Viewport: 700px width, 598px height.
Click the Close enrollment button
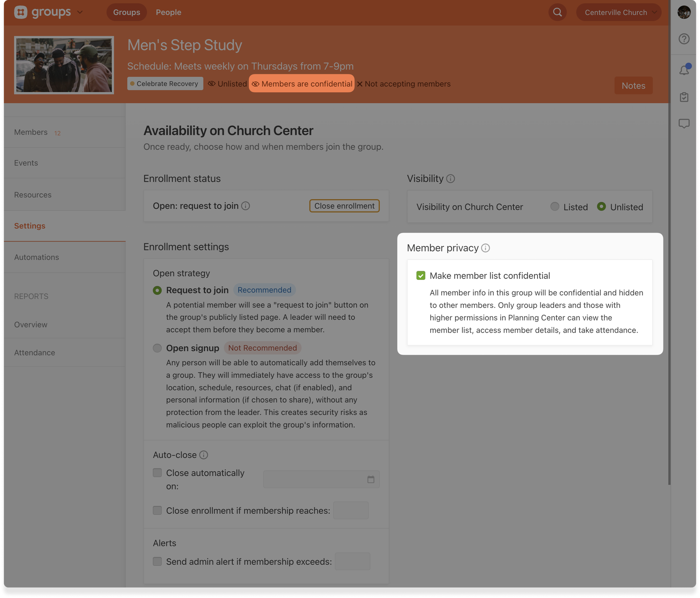[344, 206]
